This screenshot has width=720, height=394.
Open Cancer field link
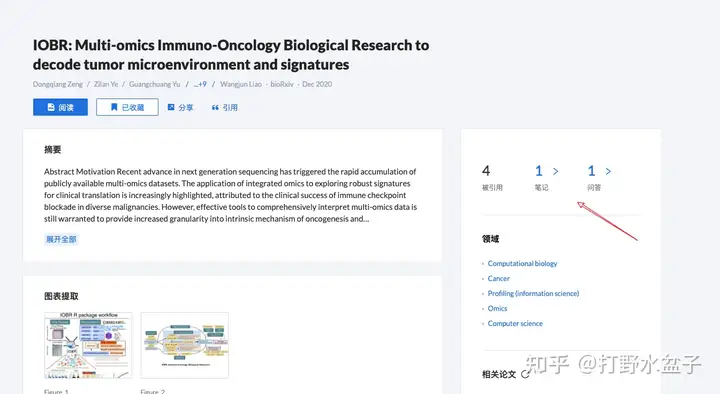[499, 278]
